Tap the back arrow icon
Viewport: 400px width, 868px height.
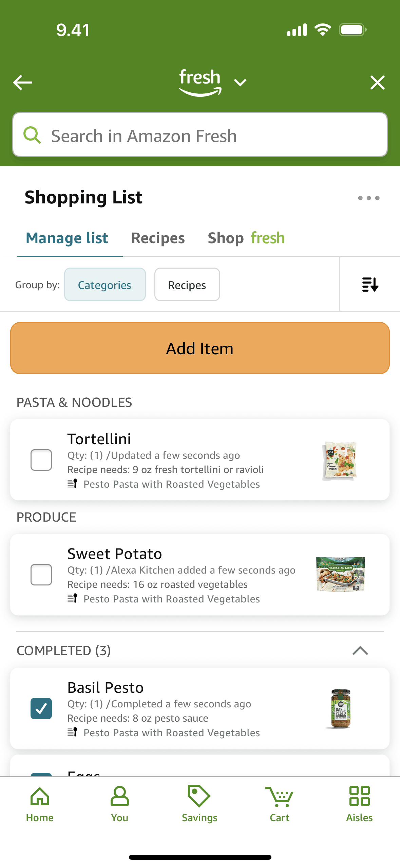pos(22,83)
